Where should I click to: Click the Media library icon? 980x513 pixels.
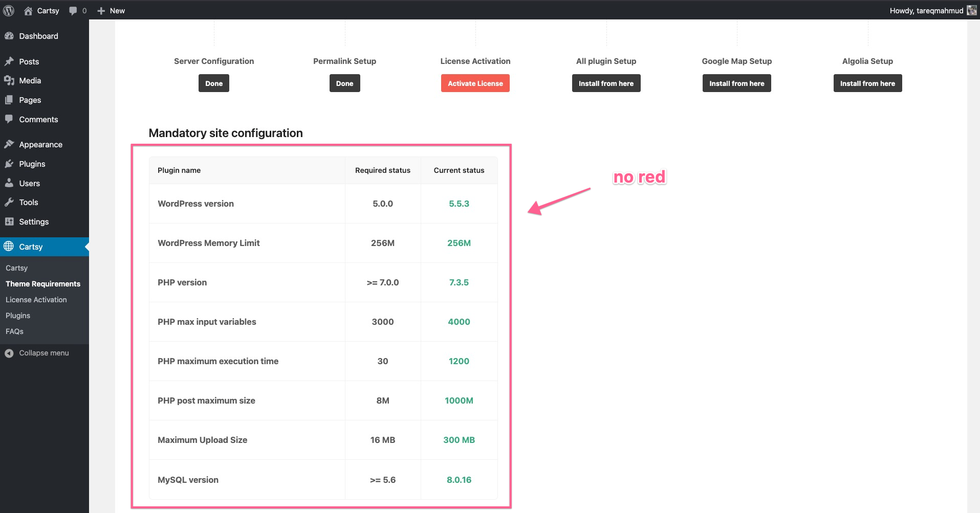9,80
